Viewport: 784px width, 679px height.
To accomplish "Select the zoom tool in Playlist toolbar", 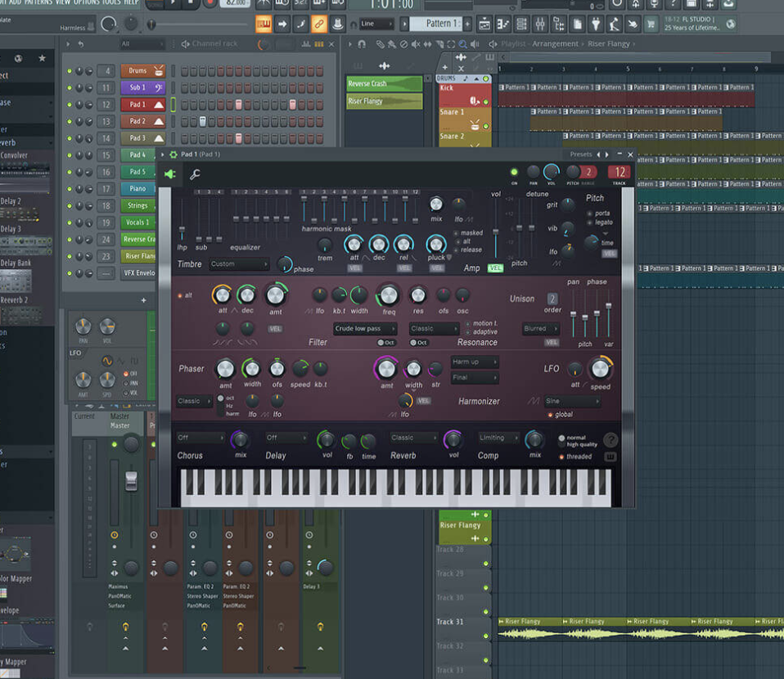I will (x=463, y=44).
